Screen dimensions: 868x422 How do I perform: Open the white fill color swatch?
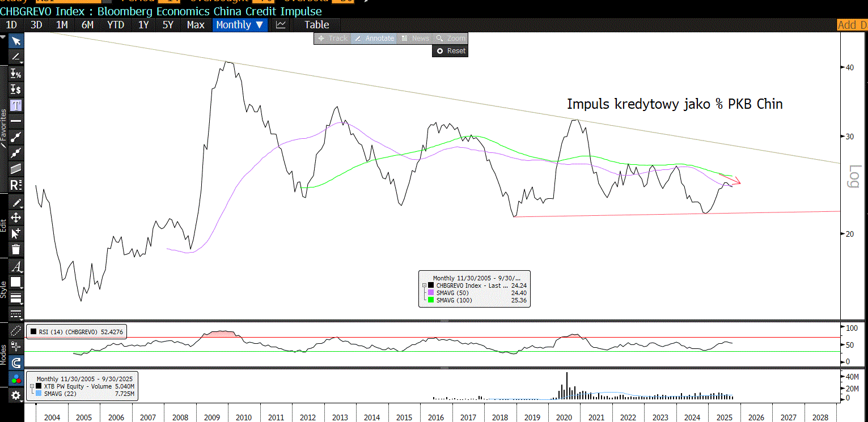(16, 282)
